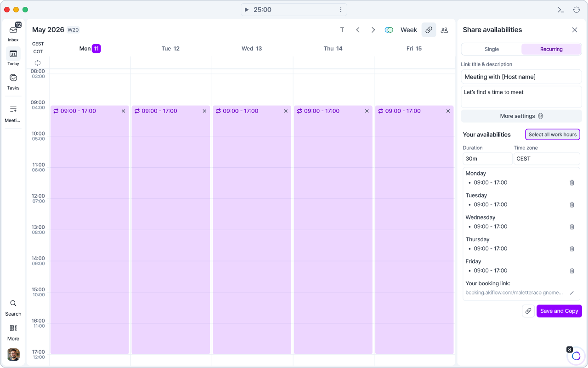Edit the Meeting with [Host name] title
Screen dimensions: 588x368
(521, 77)
